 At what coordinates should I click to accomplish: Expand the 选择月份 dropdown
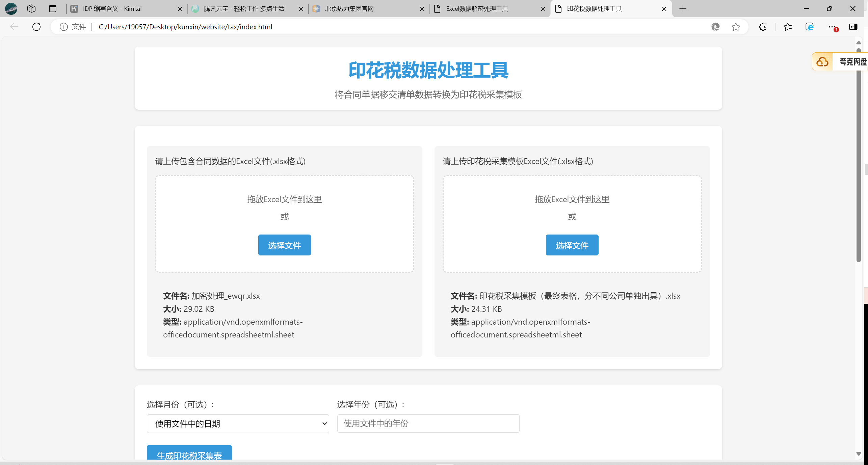point(238,423)
